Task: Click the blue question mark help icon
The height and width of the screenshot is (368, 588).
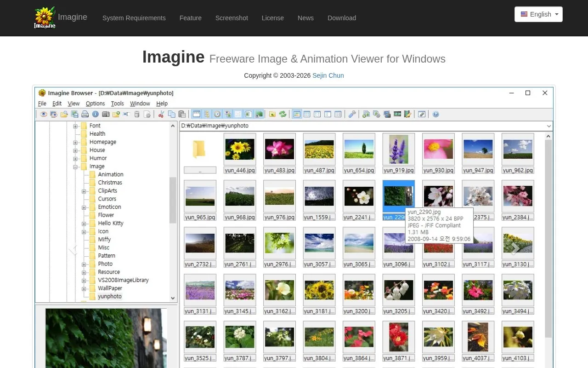Action: click(435, 114)
